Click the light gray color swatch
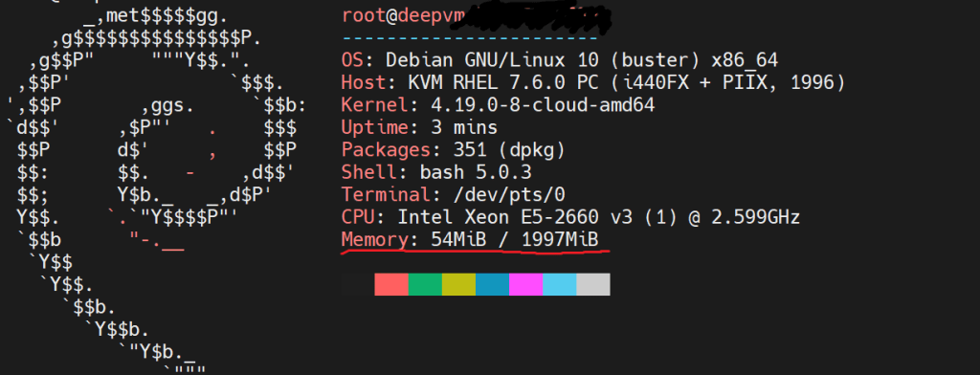 593,284
